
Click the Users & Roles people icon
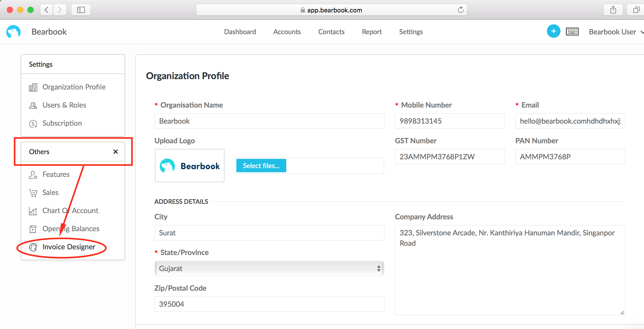click(x=33, y=106)
